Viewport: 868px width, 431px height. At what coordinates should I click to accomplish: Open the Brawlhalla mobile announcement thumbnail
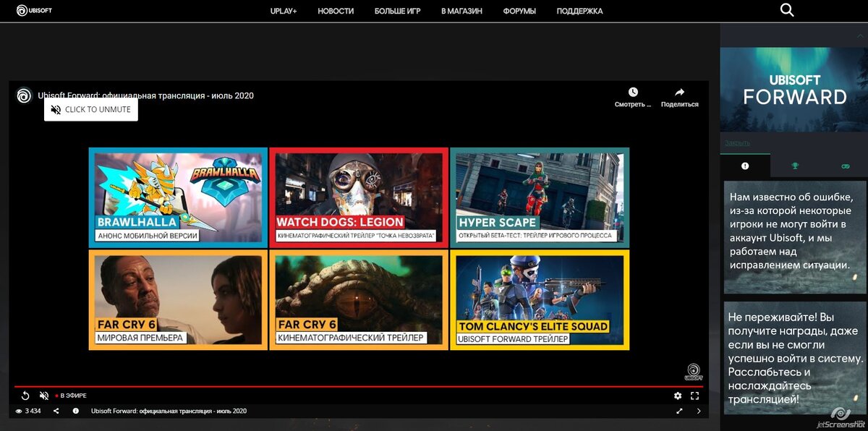click(178, 197)
